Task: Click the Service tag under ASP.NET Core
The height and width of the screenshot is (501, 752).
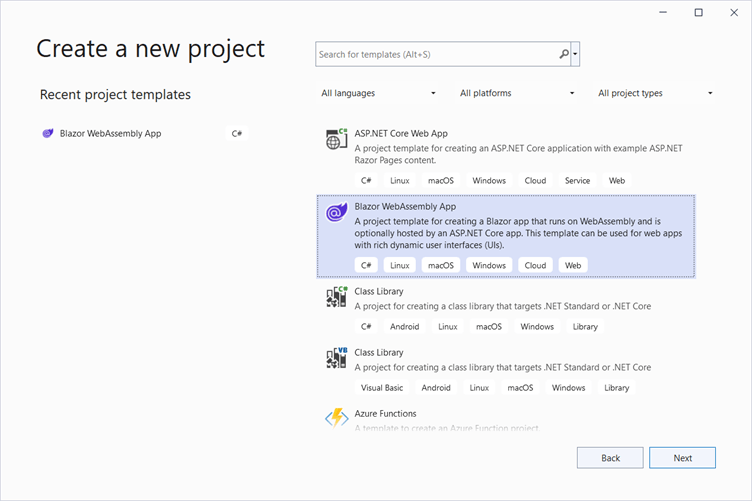Action: click(577, 180)
